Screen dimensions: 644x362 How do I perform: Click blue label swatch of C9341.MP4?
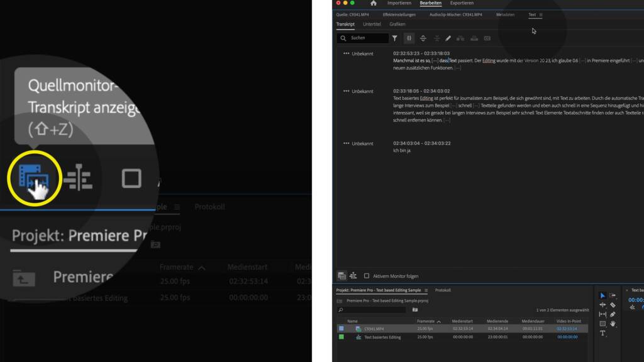(x=341, y=329)
